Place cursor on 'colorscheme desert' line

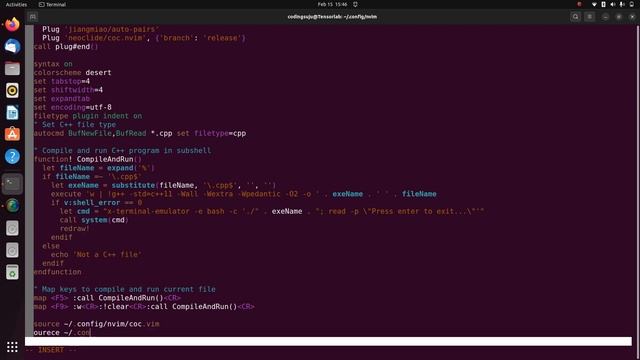(x=72, y=73)
